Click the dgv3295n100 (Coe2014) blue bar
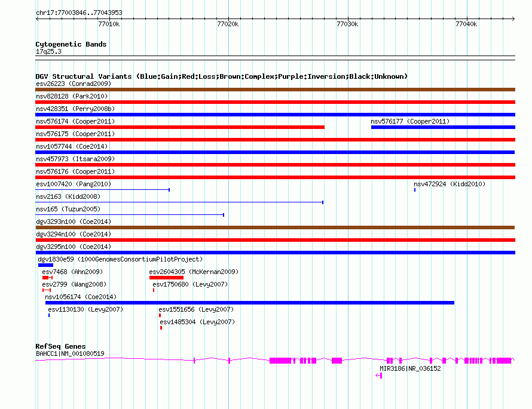Viewport: 532px width, 409px height. [275, 253]
